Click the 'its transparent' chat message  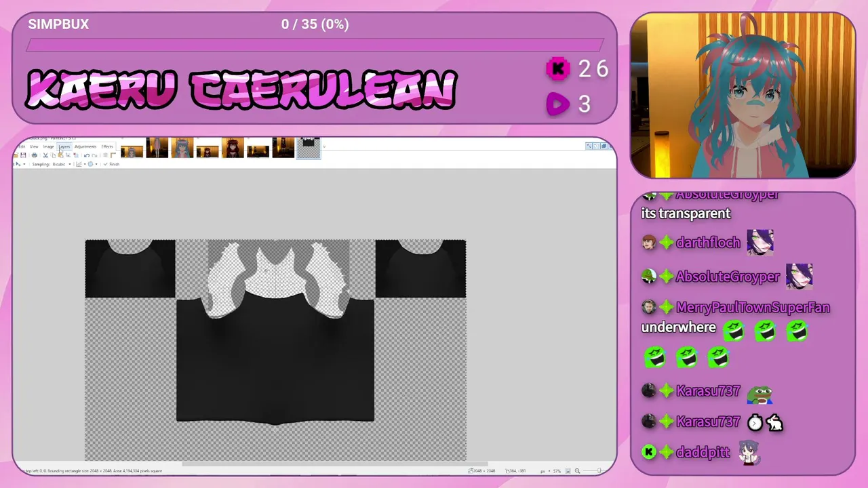click(x=686, y=213)
